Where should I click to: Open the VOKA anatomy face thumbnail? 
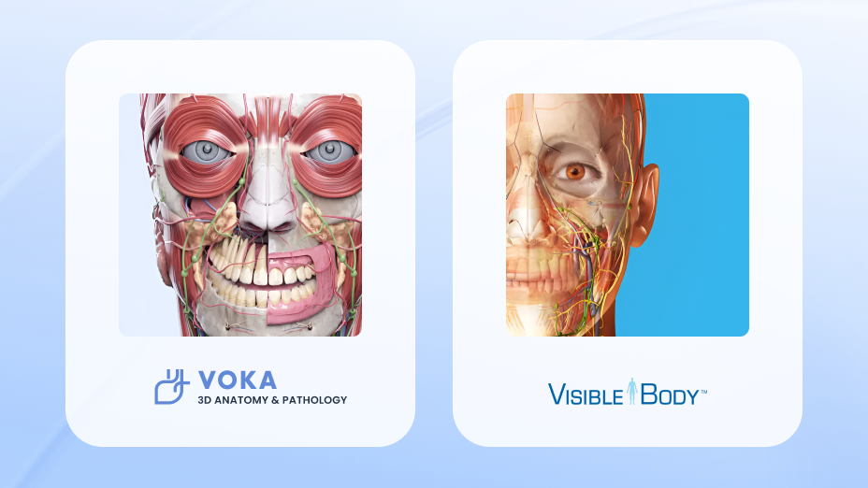[240, 215]
